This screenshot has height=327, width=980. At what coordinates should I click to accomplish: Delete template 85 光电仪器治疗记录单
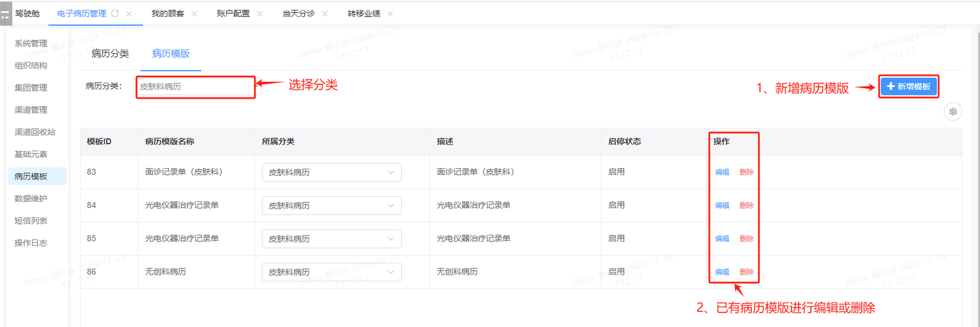pyautogui.click(x=746, y=239)
